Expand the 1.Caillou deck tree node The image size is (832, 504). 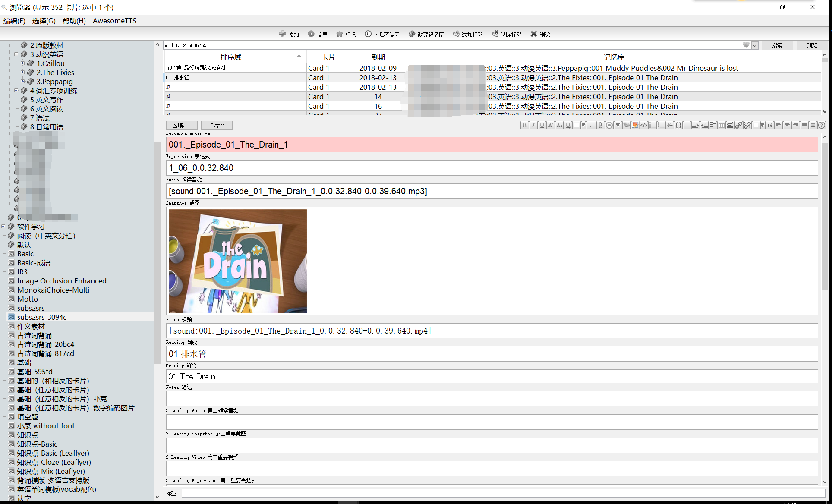click(23, 63)
